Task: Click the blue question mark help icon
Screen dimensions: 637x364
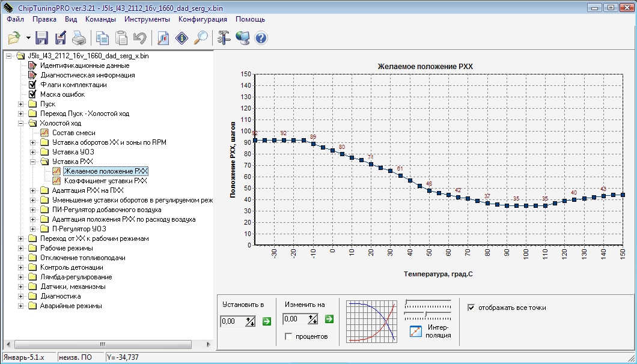Action: point(261,38)
